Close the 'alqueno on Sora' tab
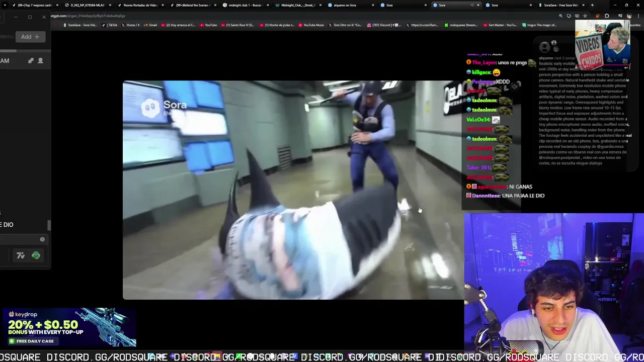The height and width of the screenshot is (362, 644). coord(373,5)
